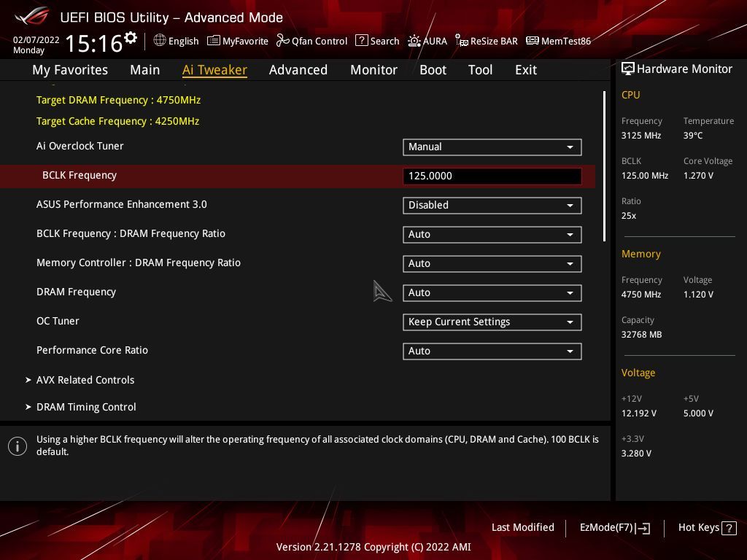This screenshot has height=560, width=747.
Task: Click Target Cache Frequency : 4250MHz text
Action: 117,121
